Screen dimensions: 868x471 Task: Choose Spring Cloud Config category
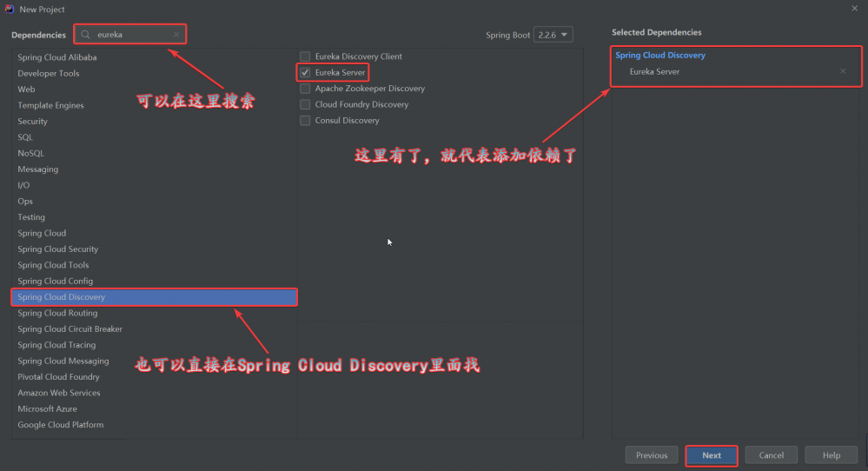[154, 282]
